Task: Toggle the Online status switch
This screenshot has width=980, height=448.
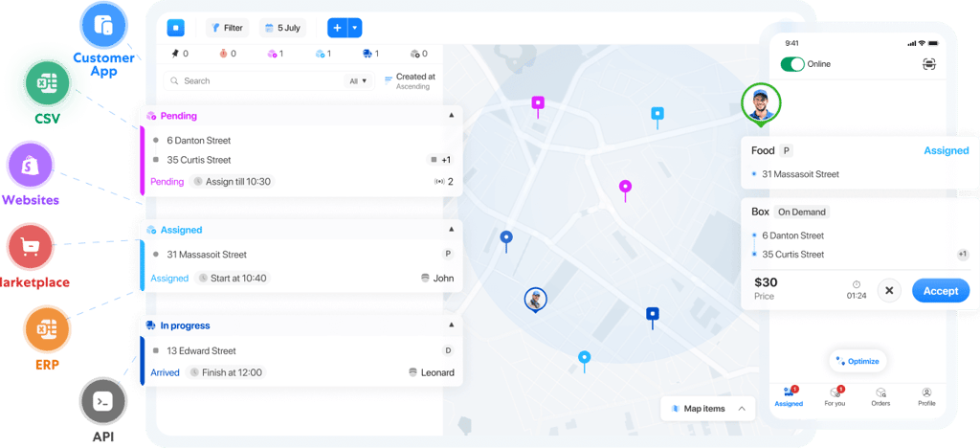Action: (x=792, y=64)
